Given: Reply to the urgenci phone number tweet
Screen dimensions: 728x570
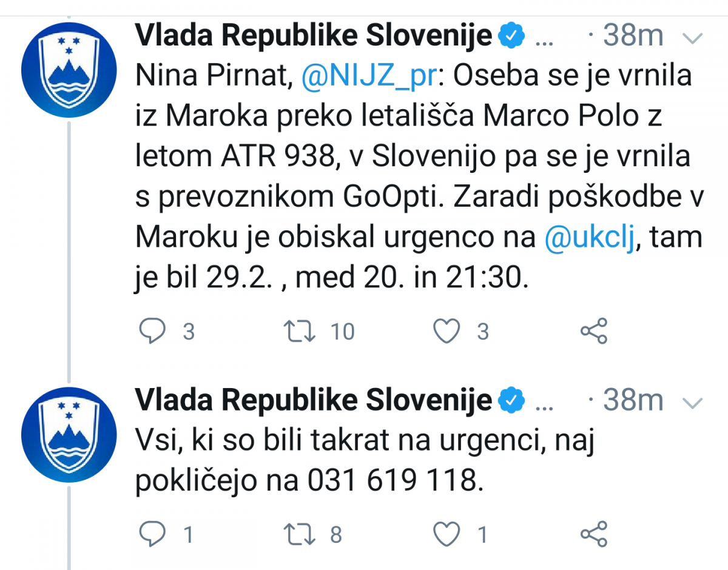Looking at the screenshot, I should [152, 534].
